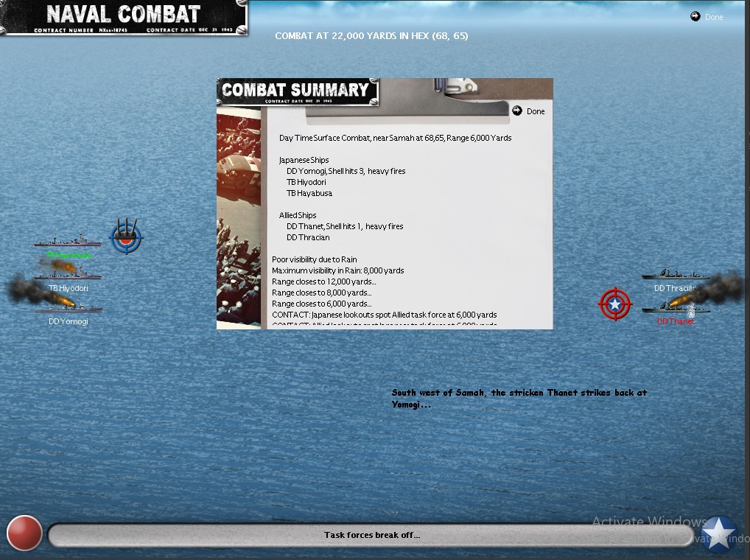The image size is (750, 560).
Task: Click the arrow icon beside top-right Done
Action: tap(695, 17)
